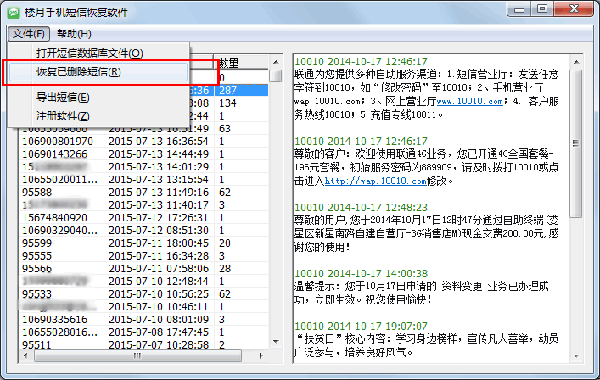Click the message pane vertical scrollbar thumb
600x380 pixels.
(576, 143)
